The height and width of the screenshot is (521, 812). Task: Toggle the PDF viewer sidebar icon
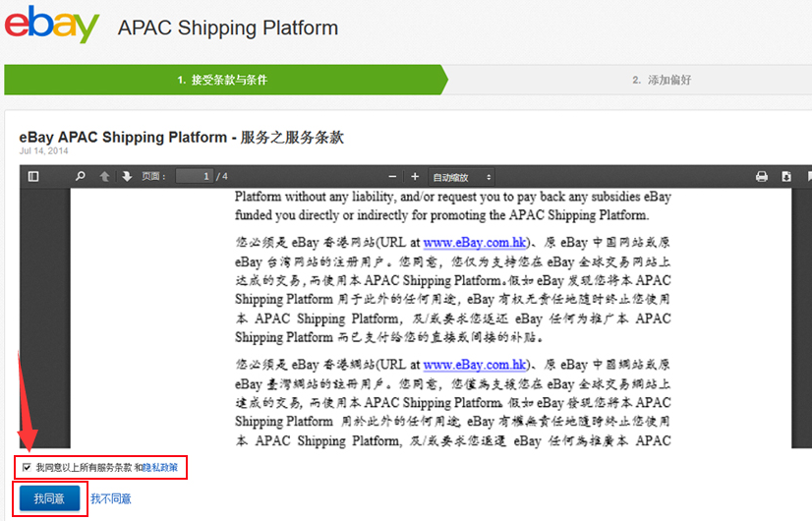pyautogui.click(x=33, y=176)
